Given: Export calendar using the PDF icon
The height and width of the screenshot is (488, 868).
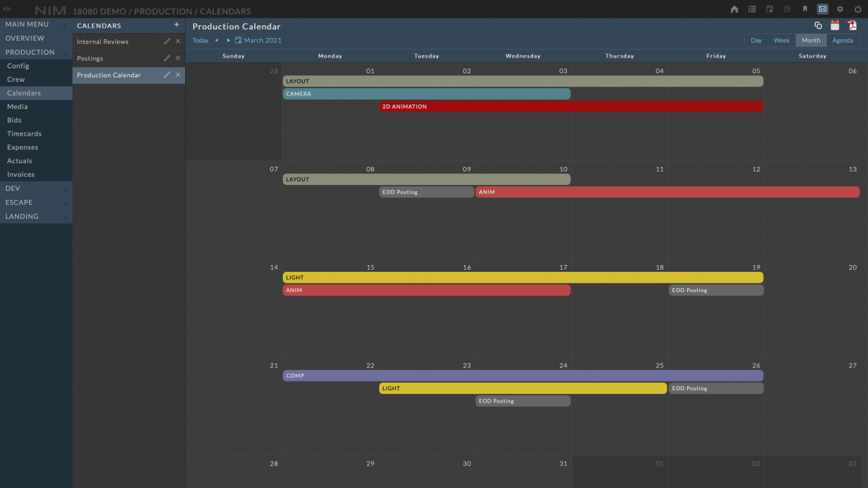Looking at the screenshot, I should point(852,26).
